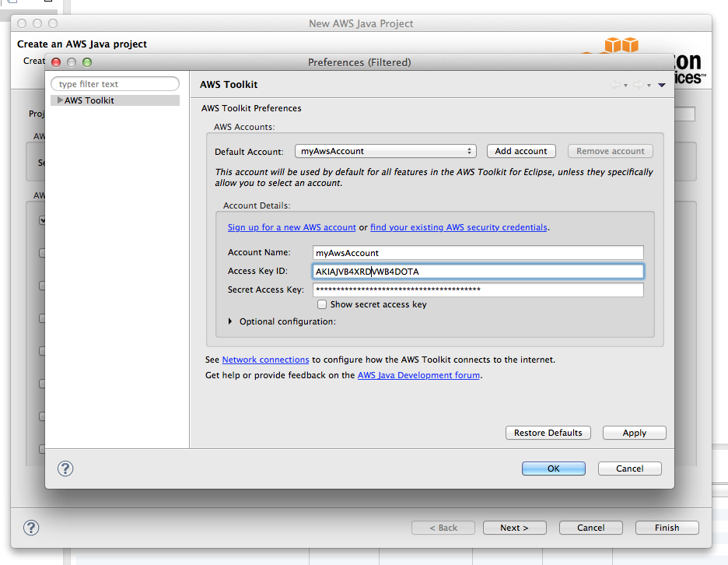Image resolution: width=728 pixels, height=565 pixels.
Task: Click the AWS Toolkit page heading
Action: point(229,85)
